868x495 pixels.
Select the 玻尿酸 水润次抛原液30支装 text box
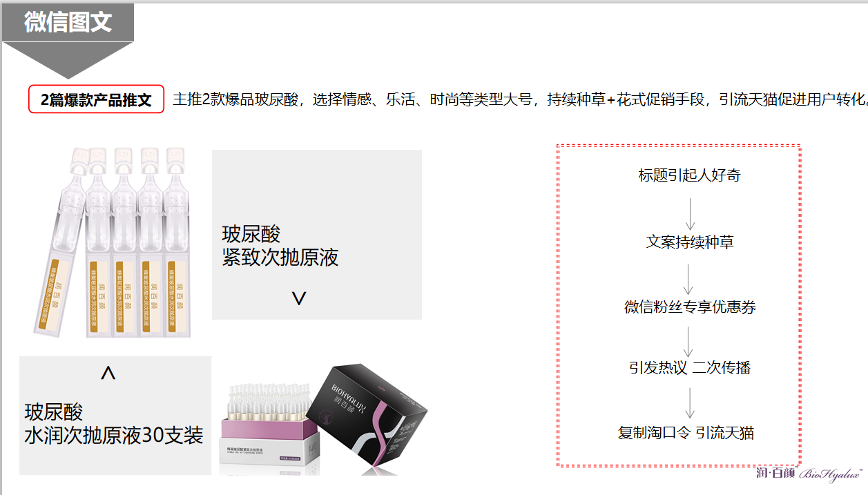115,416
